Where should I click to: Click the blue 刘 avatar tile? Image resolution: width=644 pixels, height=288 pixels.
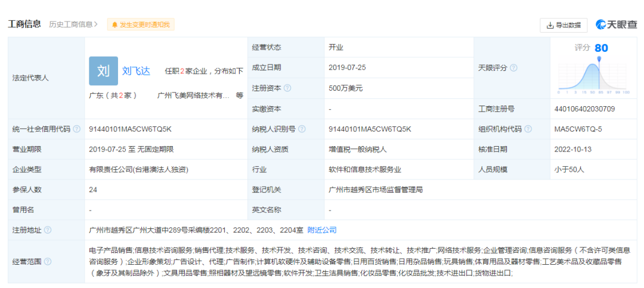(x=103, y=71)
